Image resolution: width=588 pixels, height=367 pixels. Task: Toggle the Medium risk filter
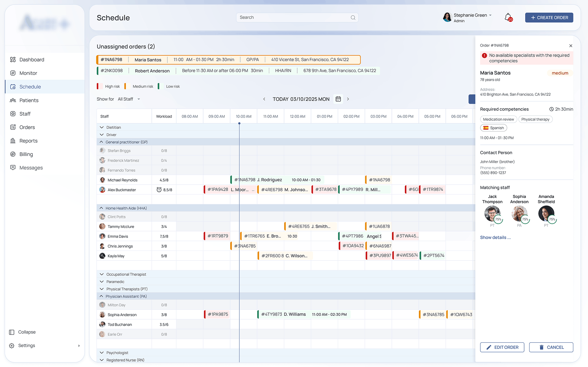click(x=140, y=86)
